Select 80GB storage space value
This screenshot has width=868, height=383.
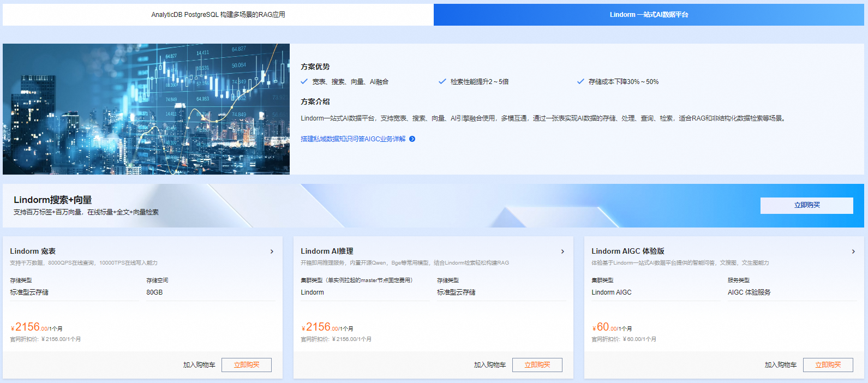pos(154,292)
